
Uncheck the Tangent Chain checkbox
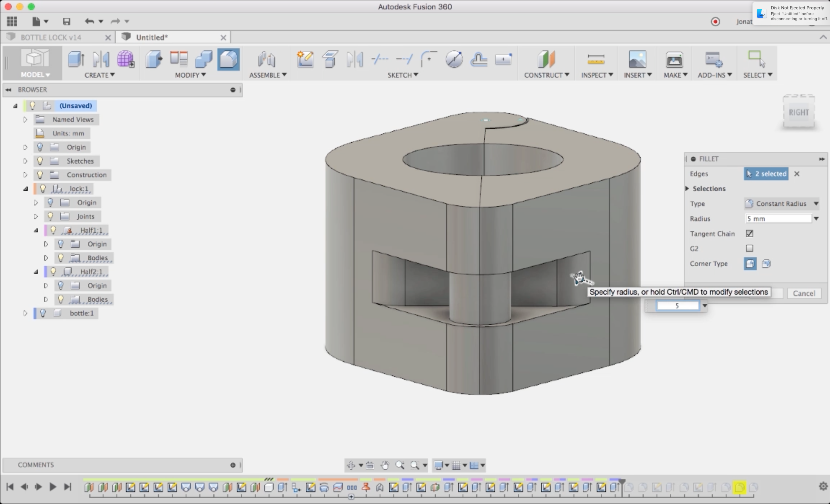coord(750,233)
